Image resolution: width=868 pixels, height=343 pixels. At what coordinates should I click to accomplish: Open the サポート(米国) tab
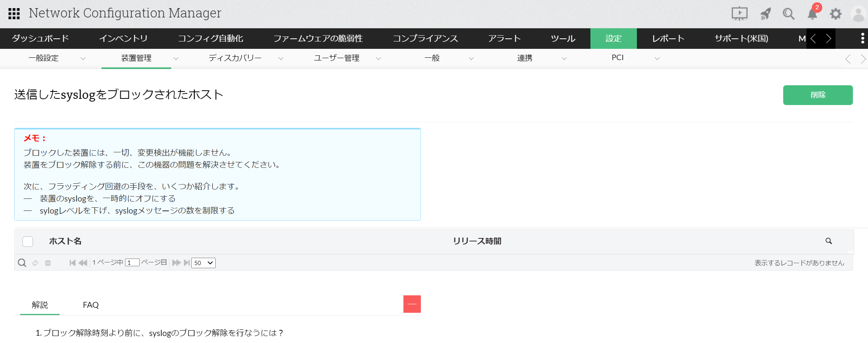(x=741, y=38)
